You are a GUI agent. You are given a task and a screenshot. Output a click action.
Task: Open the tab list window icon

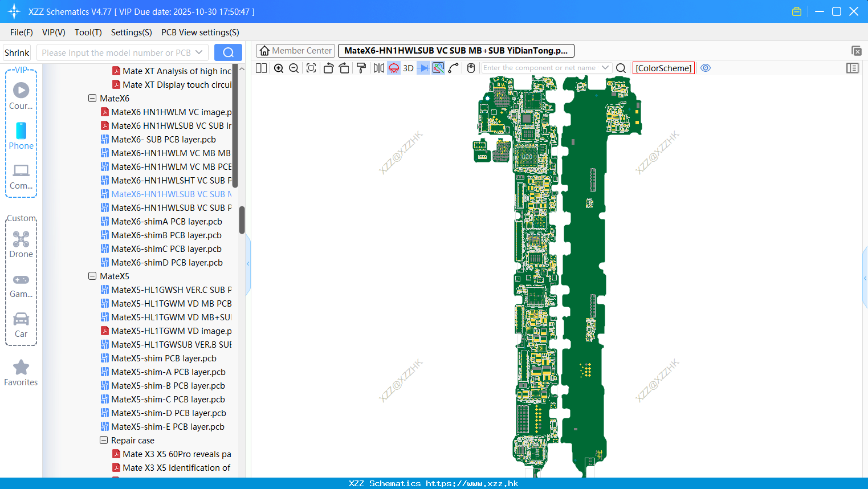click(856, 51)
